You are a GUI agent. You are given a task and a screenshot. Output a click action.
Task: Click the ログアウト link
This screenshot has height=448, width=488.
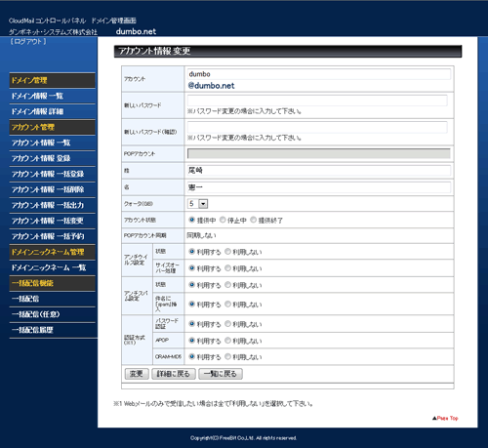(28, 42)
